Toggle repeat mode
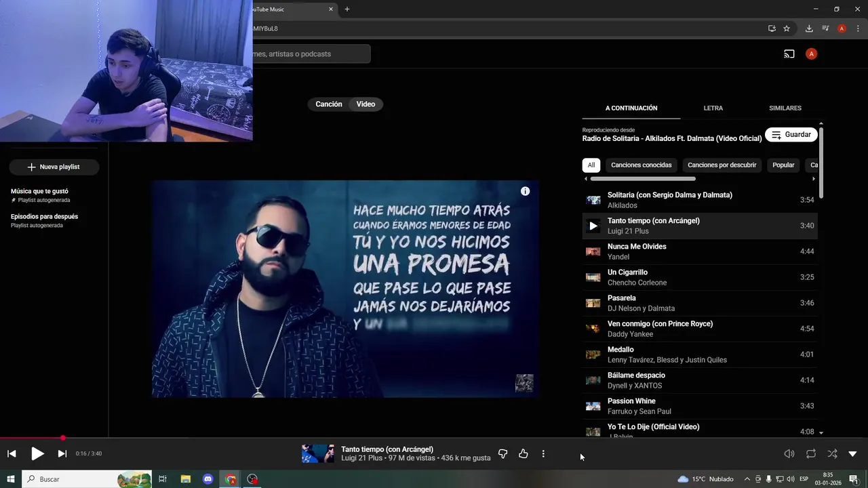 (811, 453)
